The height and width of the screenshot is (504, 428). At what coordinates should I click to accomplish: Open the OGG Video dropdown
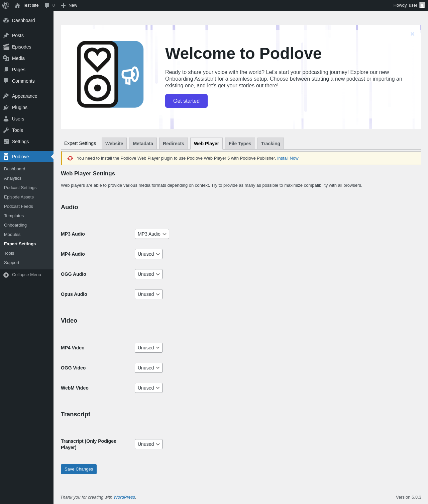pyautogui.click(x=148, y=368)
